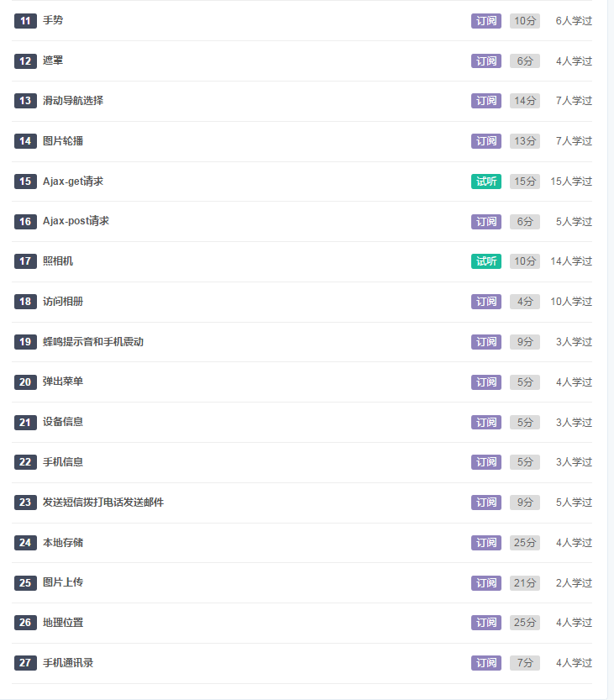Click the 15分 duration tag on Ajax-get请求
This screenshot has height=700, width=614.
point(525,182)
